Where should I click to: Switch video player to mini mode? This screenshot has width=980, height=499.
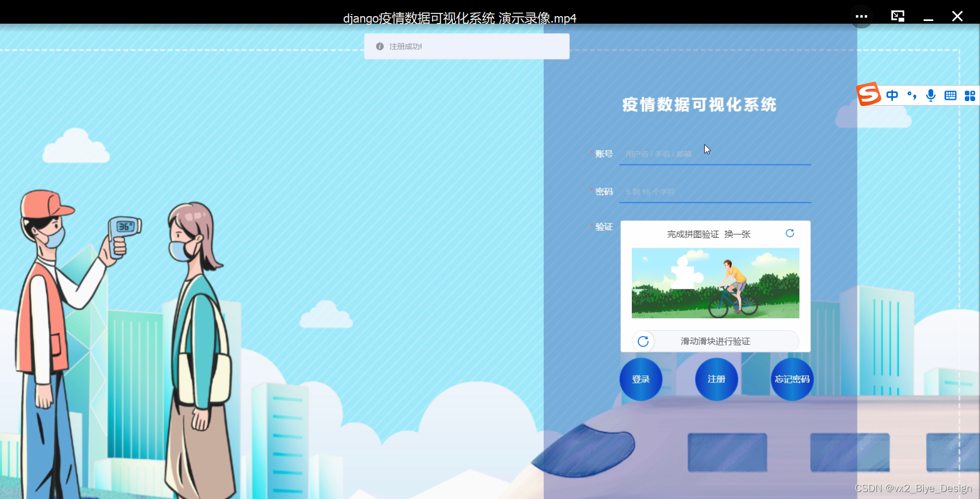[898, 16]
